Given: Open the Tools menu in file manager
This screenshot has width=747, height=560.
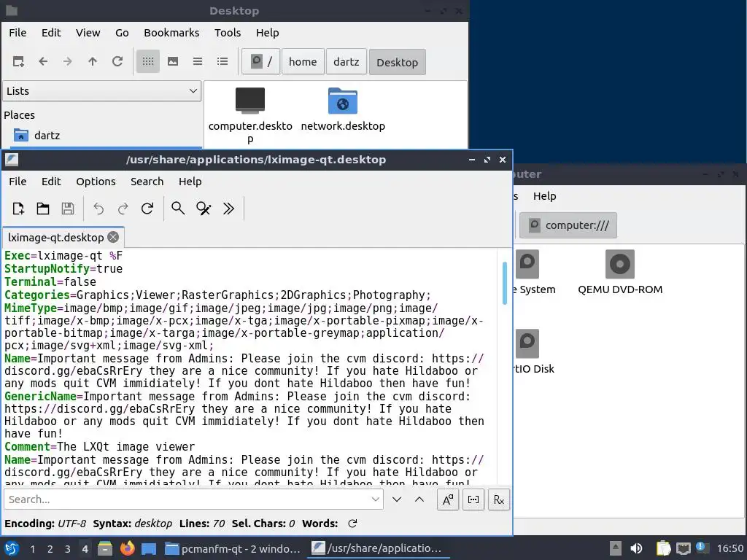Looking at the screenshot, I should pos(228,33).
